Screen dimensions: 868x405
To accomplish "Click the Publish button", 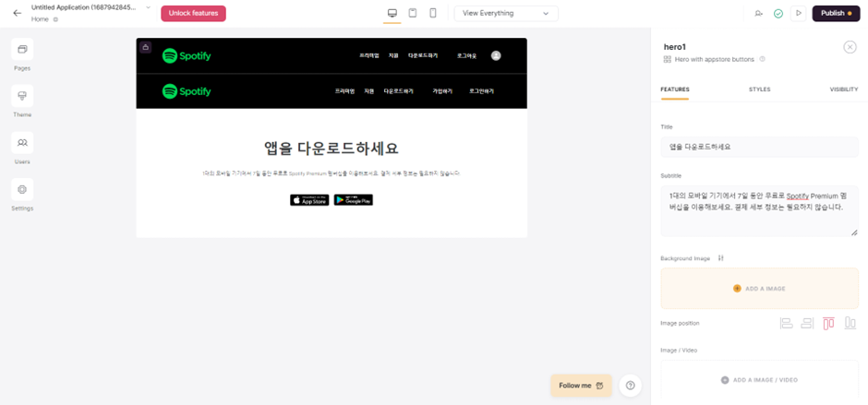I will pyautogui.click(x=836, y=13).
